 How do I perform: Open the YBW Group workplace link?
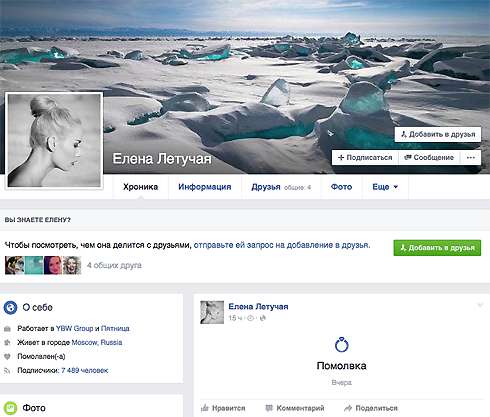coord(74,328)
